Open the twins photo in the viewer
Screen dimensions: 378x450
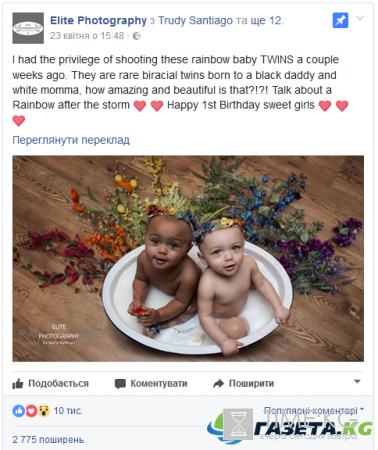pyautogui.click(x=188, y=258)
